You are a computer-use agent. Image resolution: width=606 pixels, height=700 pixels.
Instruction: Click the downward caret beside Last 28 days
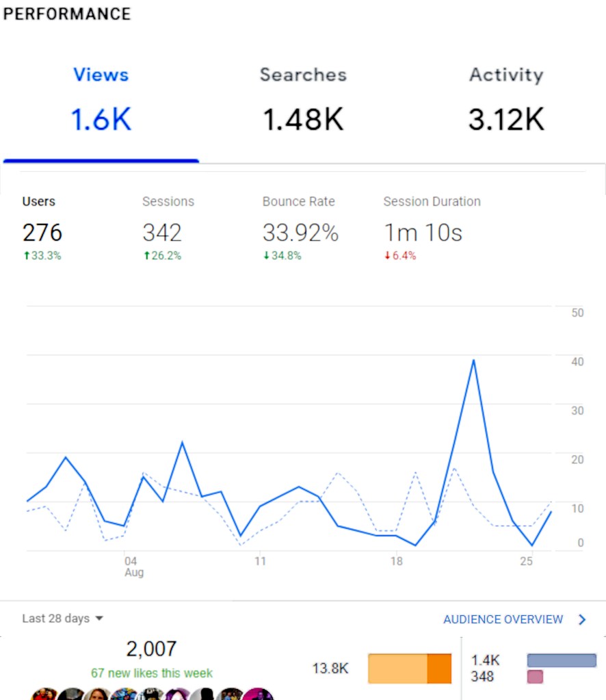100,619
